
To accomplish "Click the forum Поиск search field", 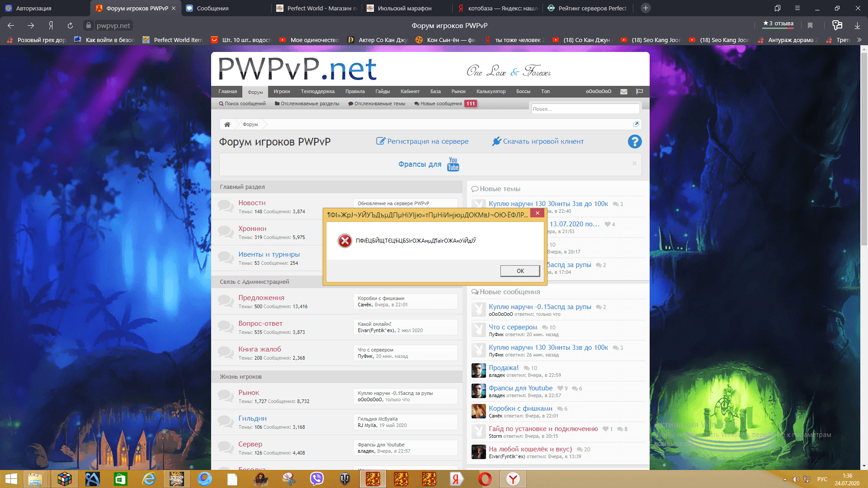I will 585,109.
